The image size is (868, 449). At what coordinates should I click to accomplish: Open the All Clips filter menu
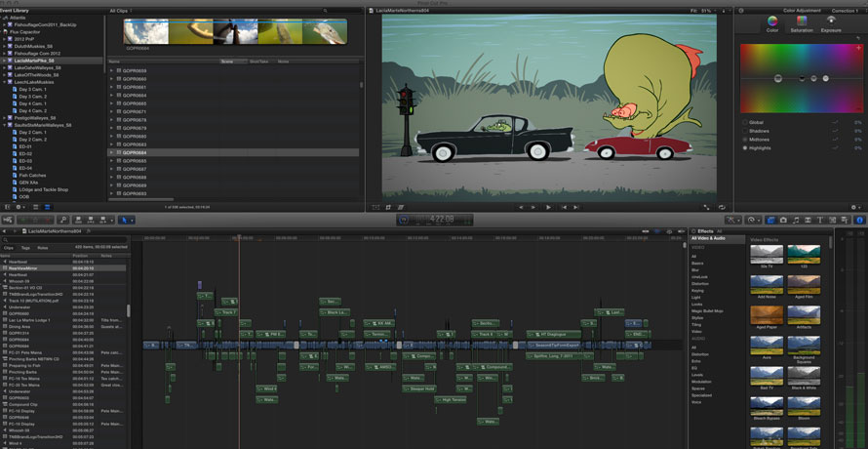coord(121,11)
